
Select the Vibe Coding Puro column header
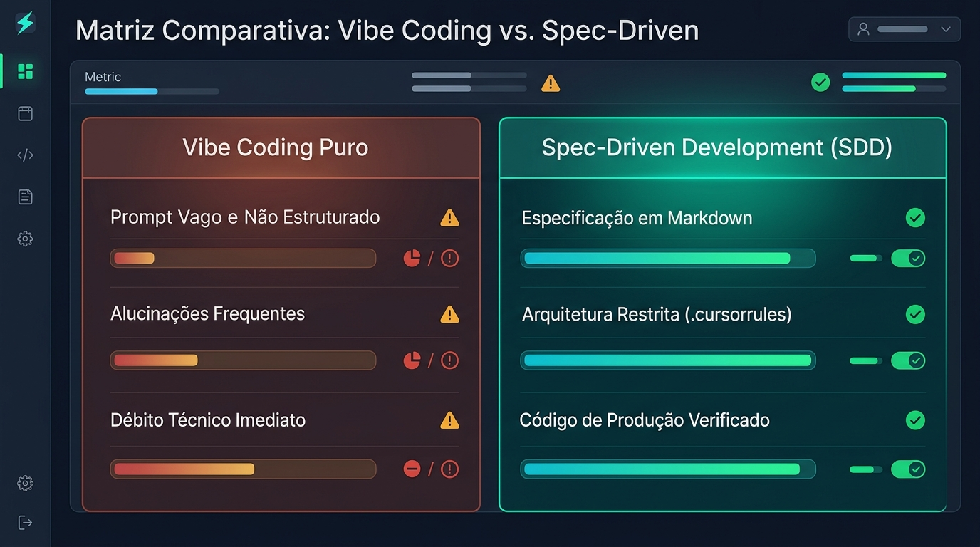tap(281, 147)
